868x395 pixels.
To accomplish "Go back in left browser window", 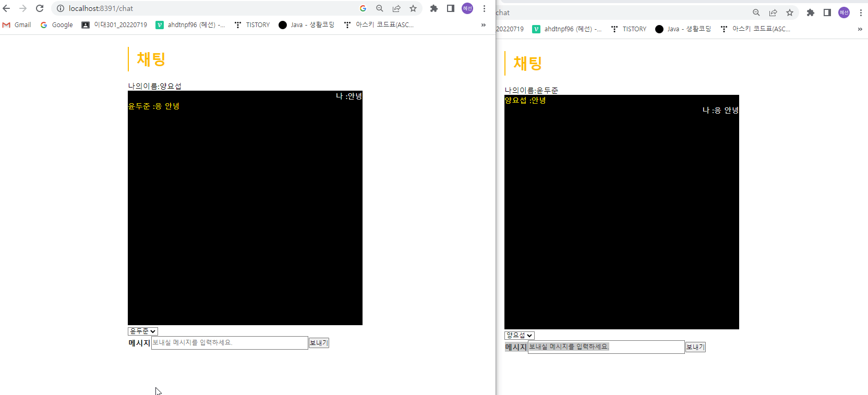I will (x=6, y=8).
